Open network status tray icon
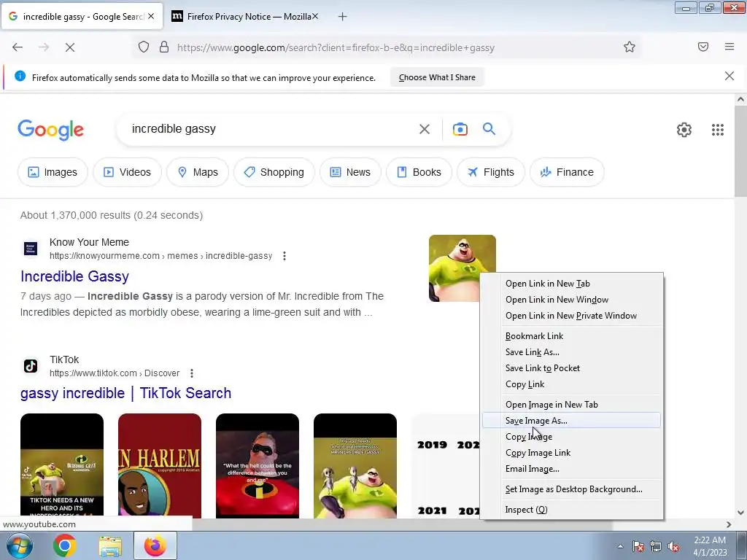This screenshot has width=747, height=560. [x=656, y=547]
